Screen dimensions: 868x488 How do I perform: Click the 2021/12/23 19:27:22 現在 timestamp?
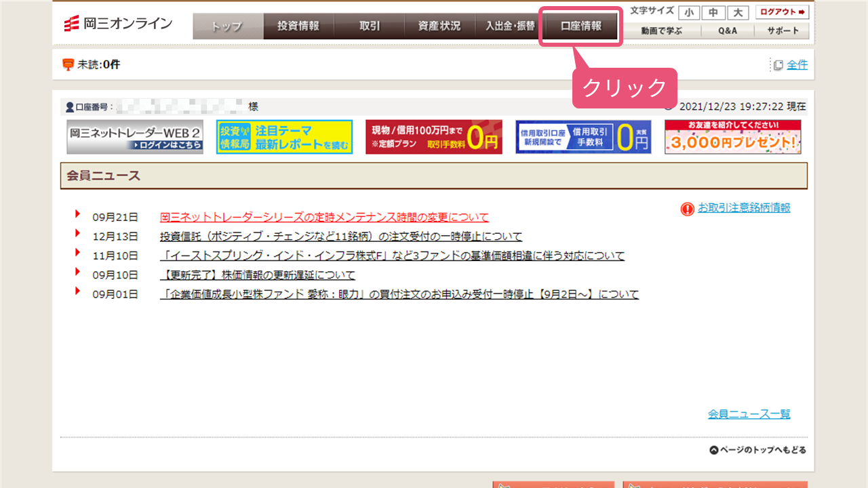point(743,106)
